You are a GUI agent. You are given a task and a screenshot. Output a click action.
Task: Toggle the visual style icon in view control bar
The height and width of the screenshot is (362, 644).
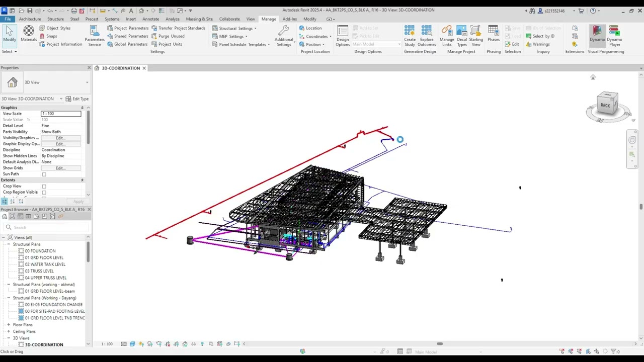132,344
